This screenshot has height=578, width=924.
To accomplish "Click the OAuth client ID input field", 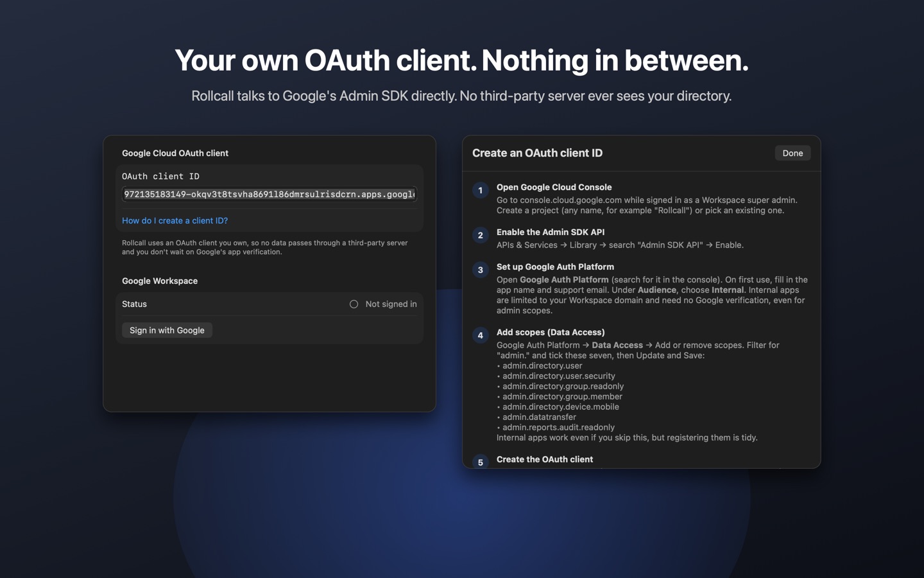I will coord(269,194).
